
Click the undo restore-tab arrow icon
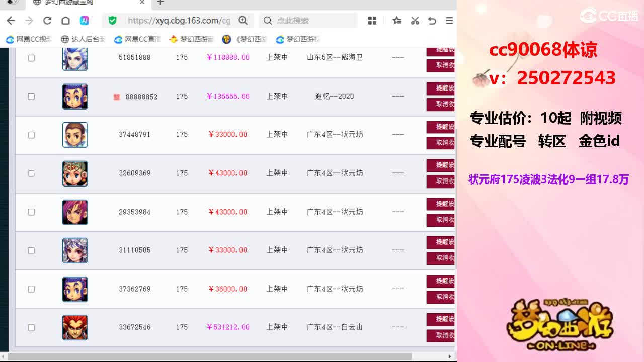point(432,21)
